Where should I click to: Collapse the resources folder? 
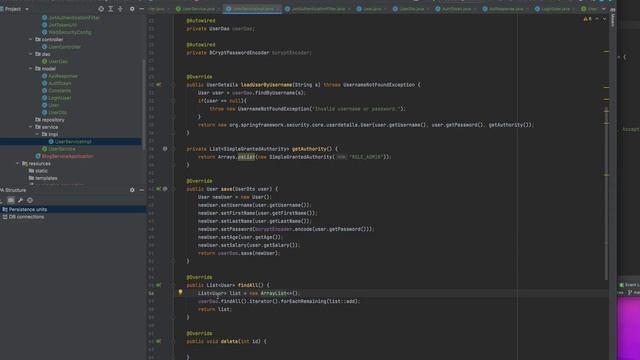(x=18, y=163)
